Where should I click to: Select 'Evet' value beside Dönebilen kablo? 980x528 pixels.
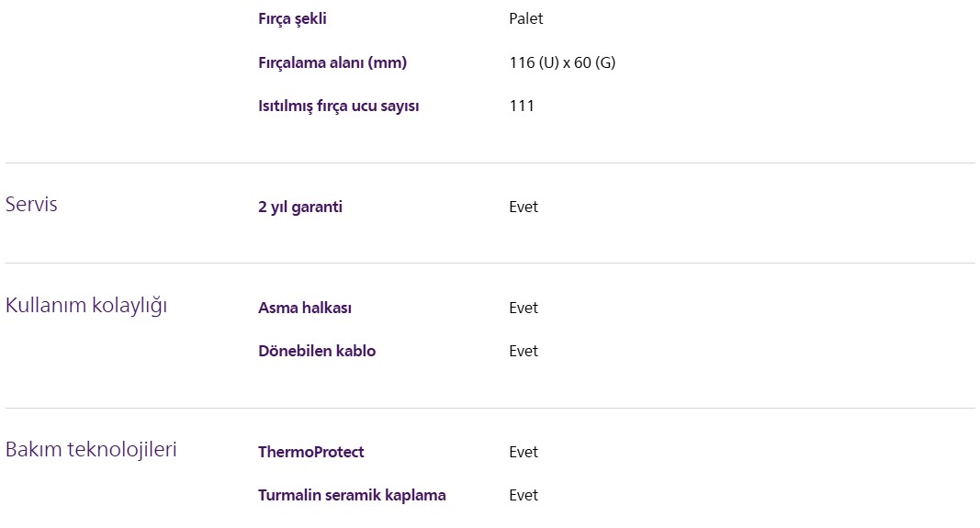pos(524,351)
